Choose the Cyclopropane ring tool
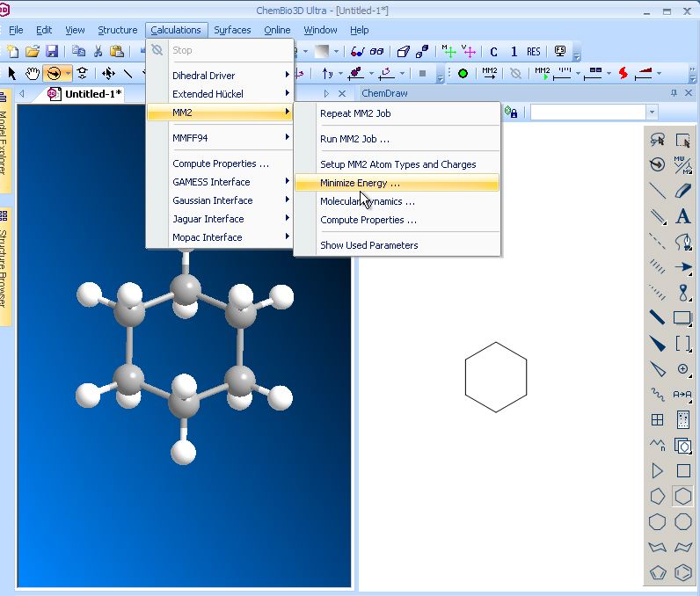This screenshot has height=596, width=700. (657, 470)
